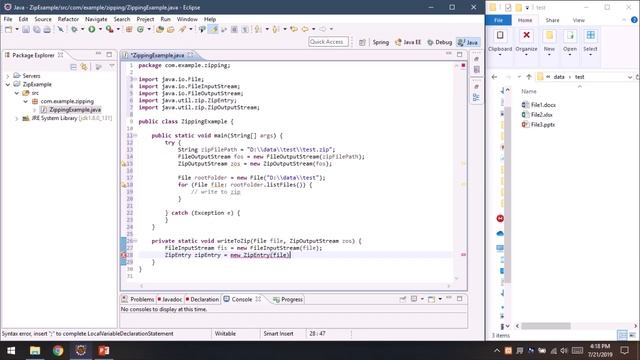Maximize the Package Explorer view
The height and width of the screenshot is (360, 640).
pyautogui.click(x=109, y=54)
